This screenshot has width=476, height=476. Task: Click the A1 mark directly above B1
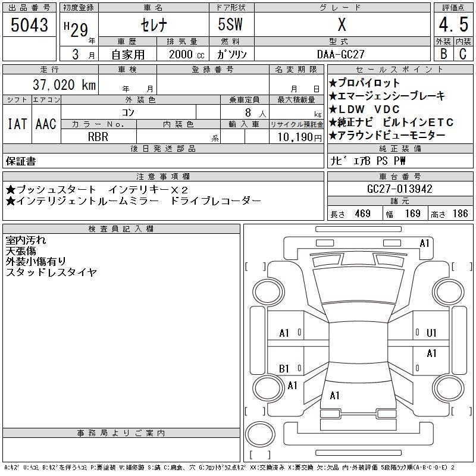[x=284, y=333]
